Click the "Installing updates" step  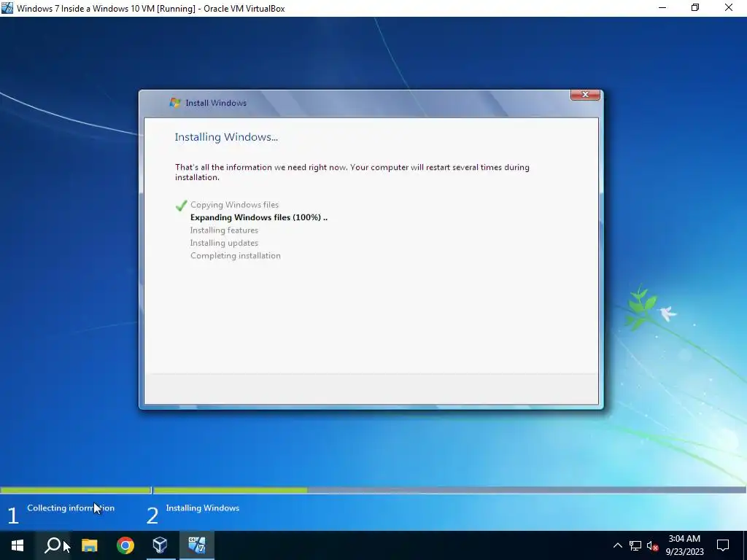tap(224, 243)
